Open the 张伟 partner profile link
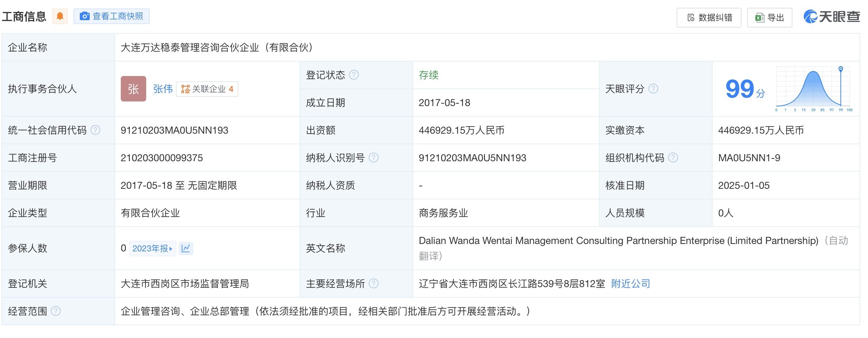 (x=163, y=89)
